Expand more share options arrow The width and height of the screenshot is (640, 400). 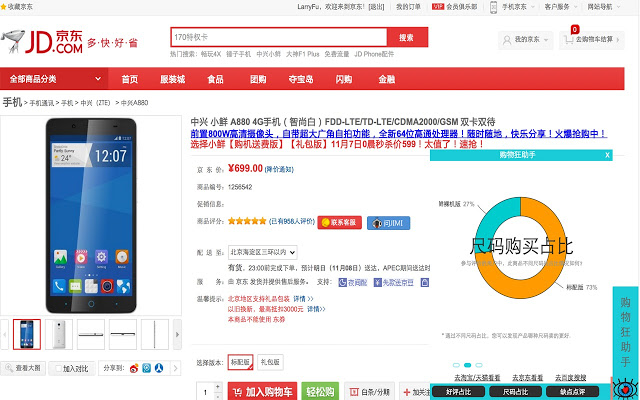[x=175, y=368]
